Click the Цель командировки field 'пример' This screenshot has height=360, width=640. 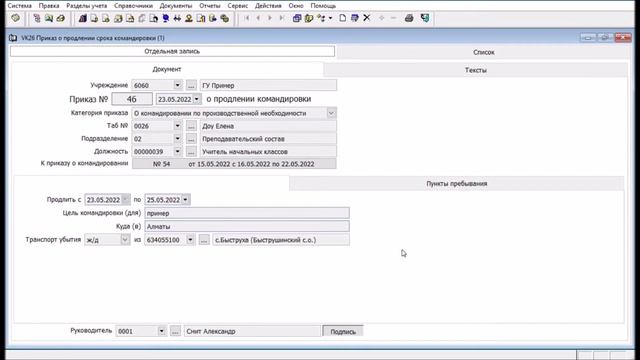(x=247, y=213)
